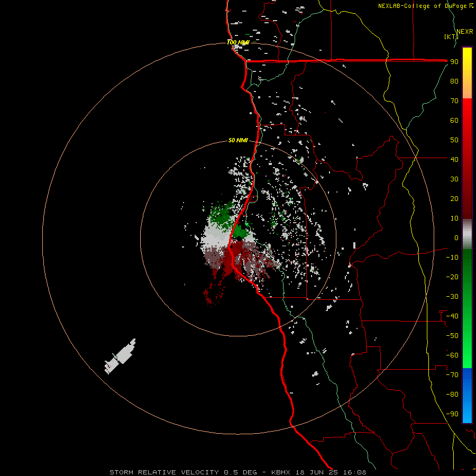Select the -40 knot scale label

point(452,316)
